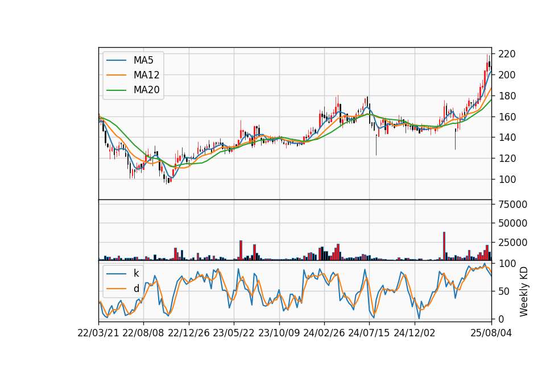Click the 200 price axis tick
This screenshot has height=392, width=546.
(507, 75)
